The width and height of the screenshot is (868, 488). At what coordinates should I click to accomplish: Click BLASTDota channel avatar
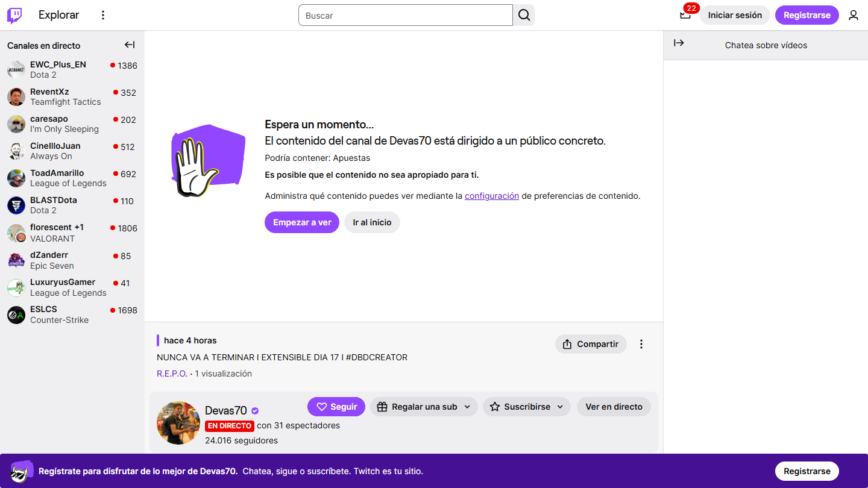[x=16, y=205]
